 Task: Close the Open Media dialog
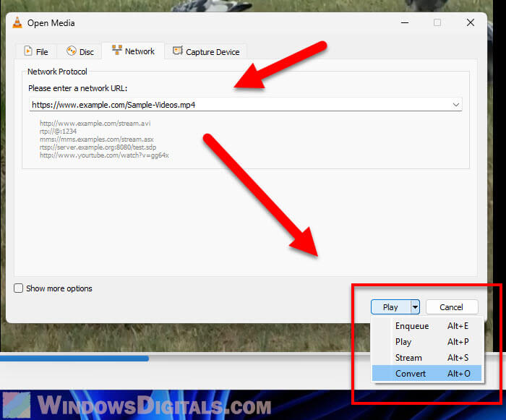471,22
